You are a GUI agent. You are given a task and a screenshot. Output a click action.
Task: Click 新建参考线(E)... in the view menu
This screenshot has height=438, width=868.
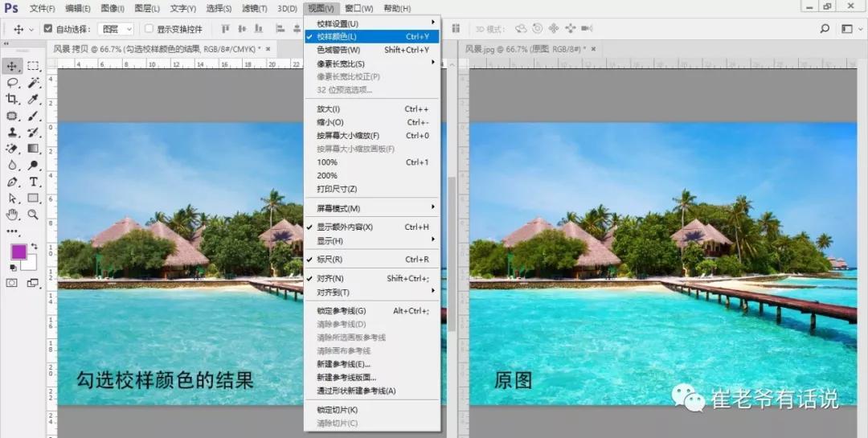(x=343, y=364)
